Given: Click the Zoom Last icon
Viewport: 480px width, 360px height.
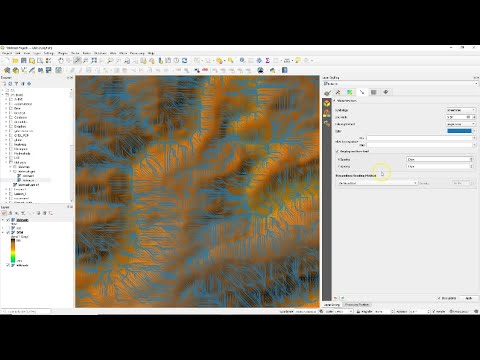Looking at the screenshot, I should 127,61.
